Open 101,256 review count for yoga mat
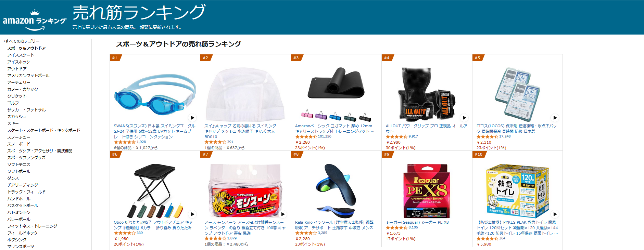This screenshot has width=644, height=250. coord(325,136)
